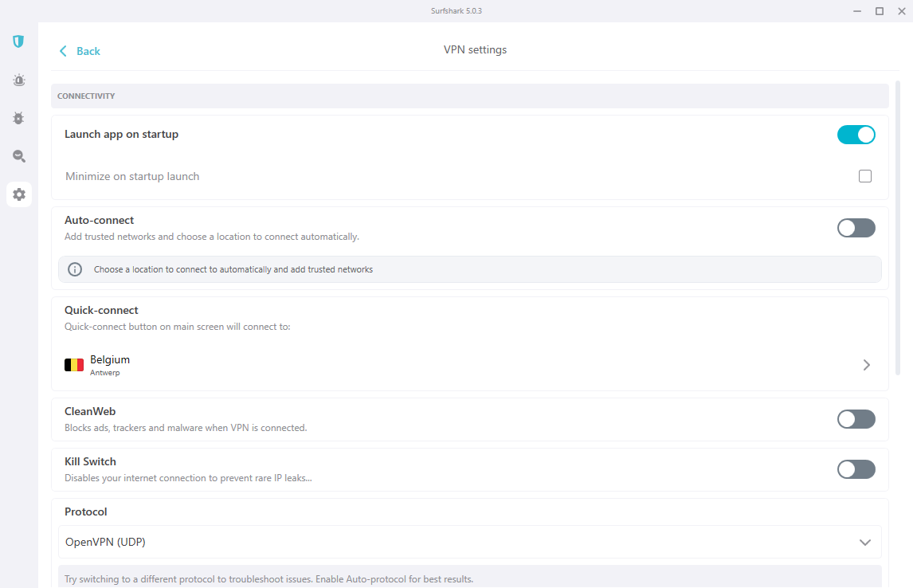Open the Antivirus bug icon in sidebar

pyautogui.click(x=18, y=118)
